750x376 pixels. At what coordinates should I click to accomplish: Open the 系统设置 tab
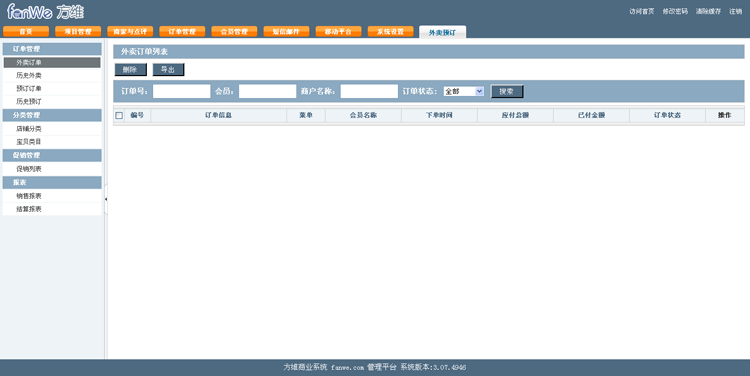click(x=391, y=32)
